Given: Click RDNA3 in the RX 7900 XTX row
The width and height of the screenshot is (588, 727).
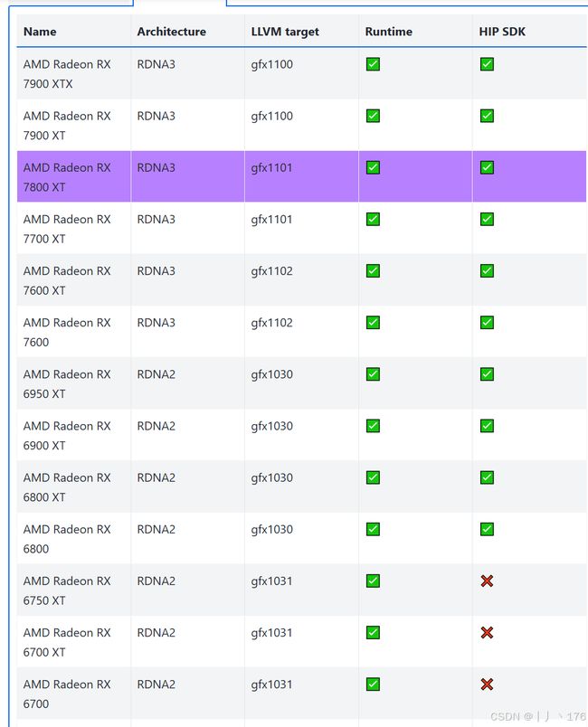Looking at the screenshot, I should (x=156, y=64).
